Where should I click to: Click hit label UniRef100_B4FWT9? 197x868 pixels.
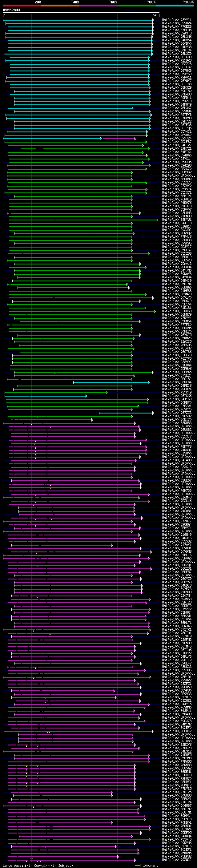177,104
